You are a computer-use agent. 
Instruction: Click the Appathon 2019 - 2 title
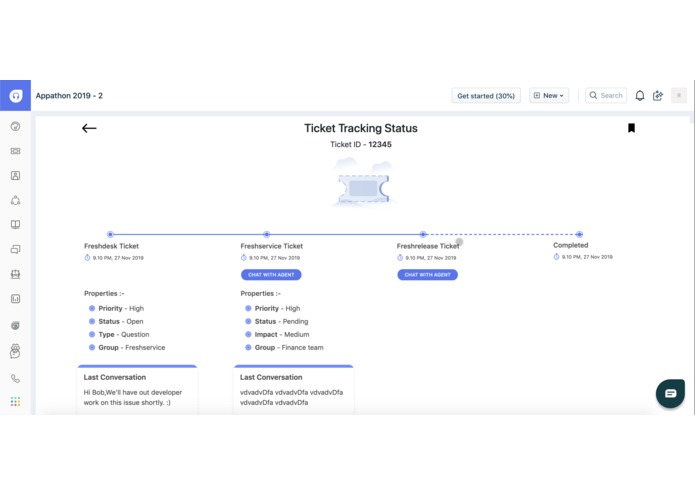(69, 96)
